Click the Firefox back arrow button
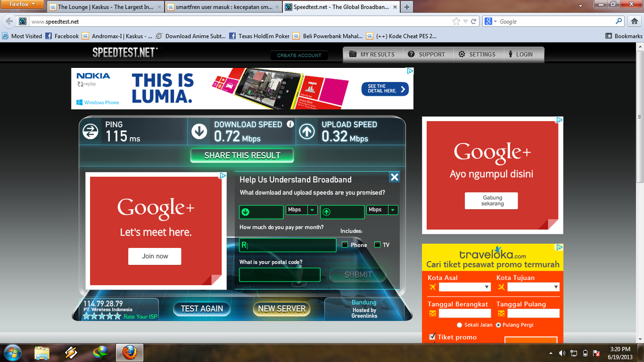Screen dimensions: 644x362 click(x=9, y=21)
